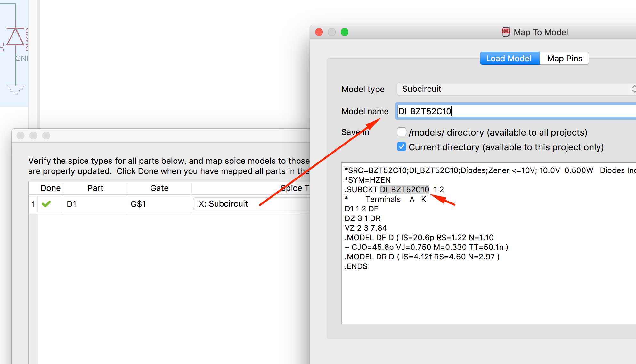
Task: Uncheck the Current directory checkbox
Action: point(402,147)
